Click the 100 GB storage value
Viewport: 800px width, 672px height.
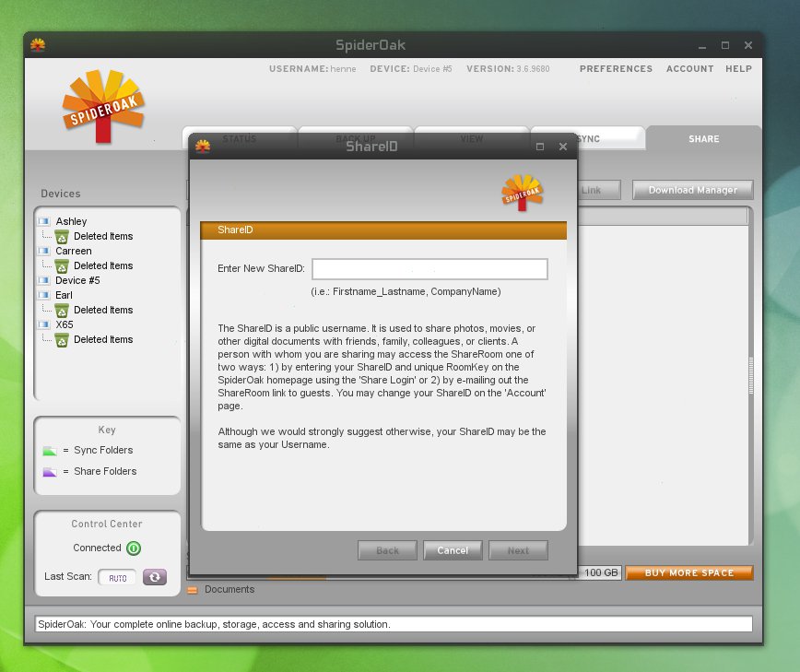[x=601, y=572]
